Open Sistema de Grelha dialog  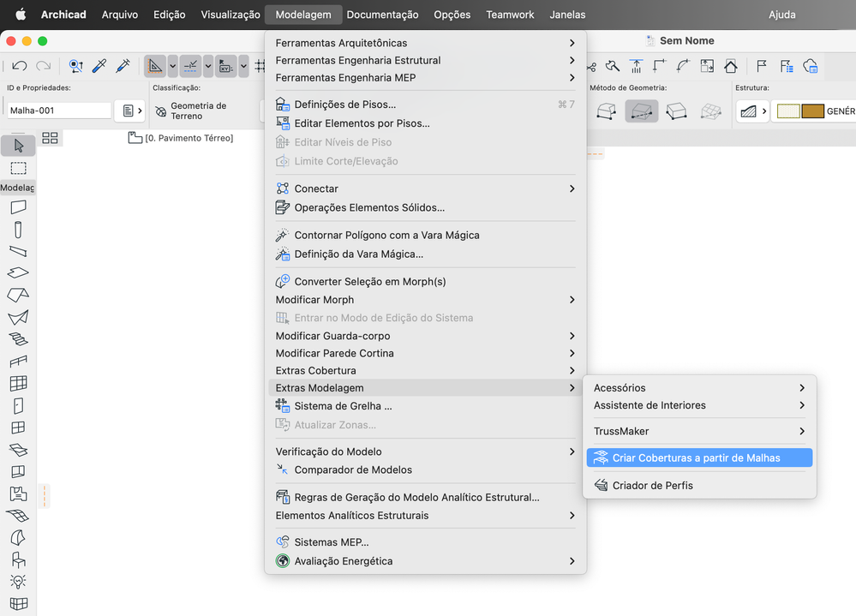pos(425,406)
